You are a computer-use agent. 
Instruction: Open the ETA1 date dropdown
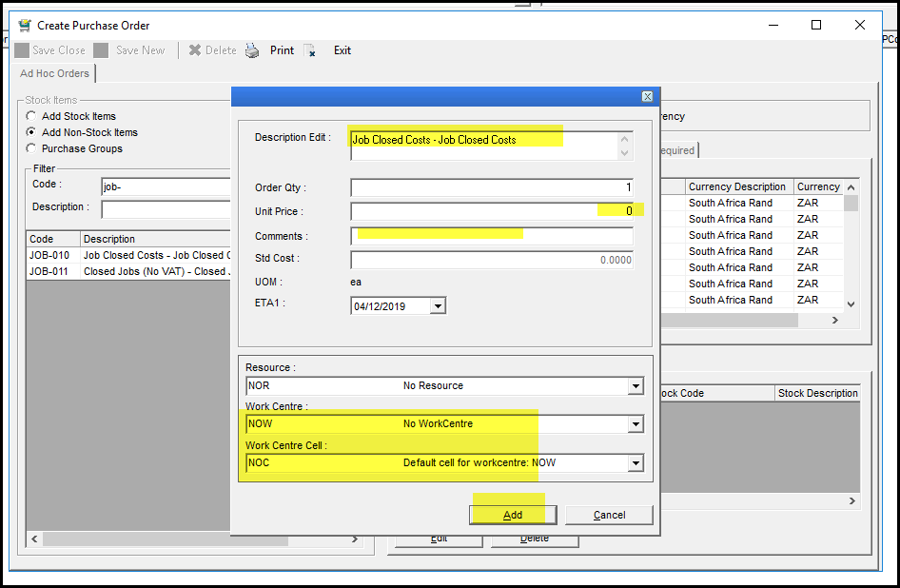point(438,306)
